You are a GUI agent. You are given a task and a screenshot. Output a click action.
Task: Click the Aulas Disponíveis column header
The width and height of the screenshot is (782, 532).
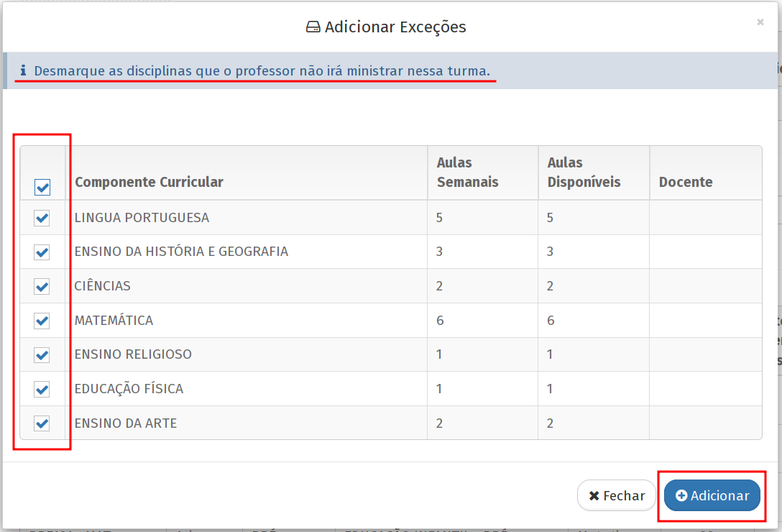coord(584,173)
